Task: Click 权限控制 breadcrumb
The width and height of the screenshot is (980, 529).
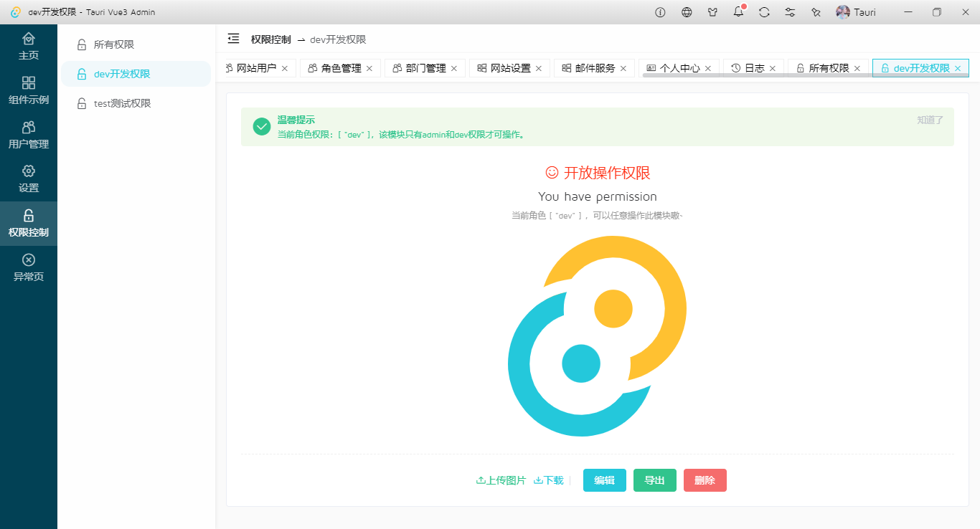Action: coord(271,39)
